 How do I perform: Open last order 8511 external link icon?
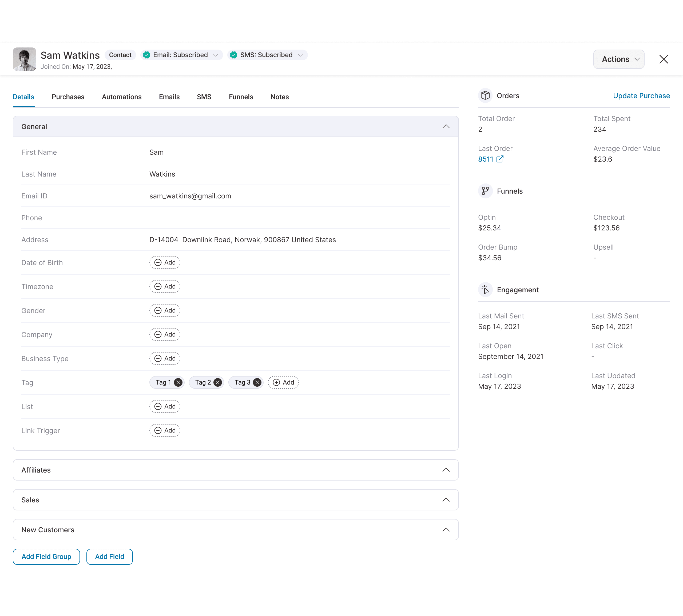(500, 159)
